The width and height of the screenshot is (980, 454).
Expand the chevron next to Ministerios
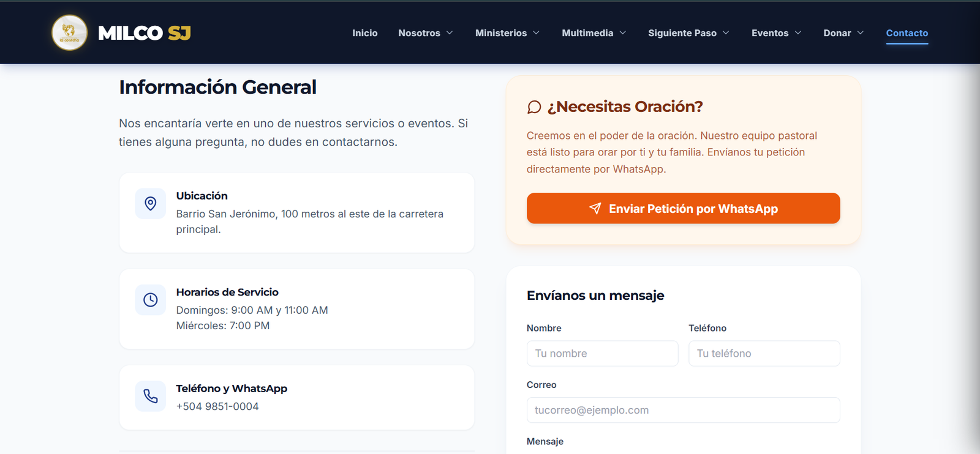pyautogui.click(x=536, y=33)
